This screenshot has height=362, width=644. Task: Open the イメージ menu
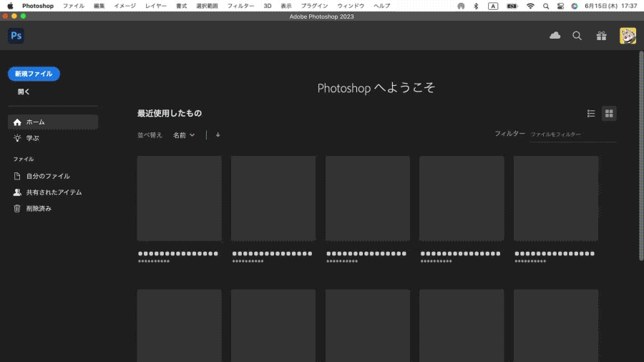(125, 6)
